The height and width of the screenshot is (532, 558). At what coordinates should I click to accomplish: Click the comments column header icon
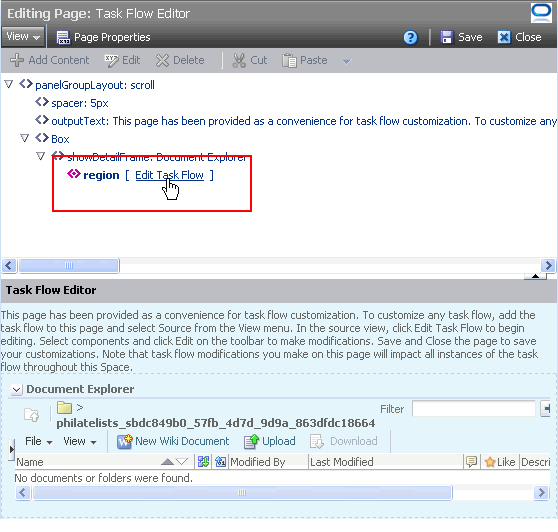click(472, 462)
